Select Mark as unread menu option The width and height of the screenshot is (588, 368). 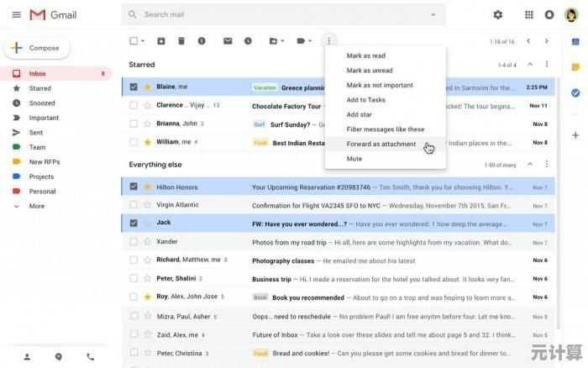370,71
